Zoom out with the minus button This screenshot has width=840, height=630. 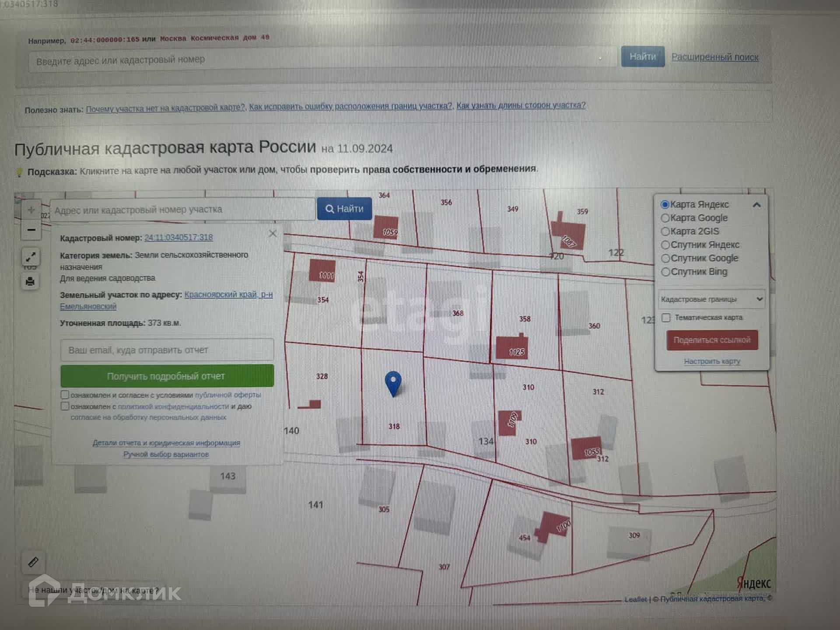click(x=31, y=230)
